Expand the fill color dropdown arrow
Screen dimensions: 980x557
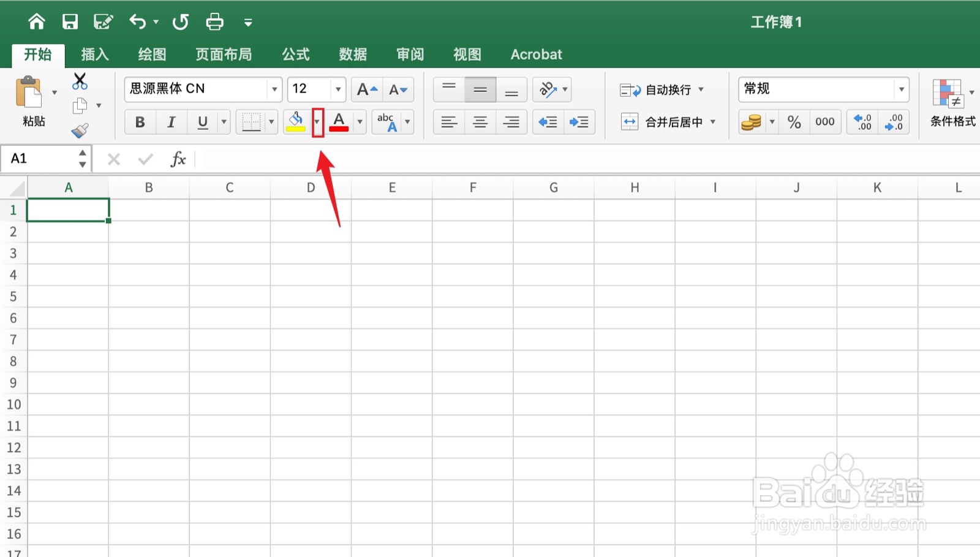(x=317, y=122)
